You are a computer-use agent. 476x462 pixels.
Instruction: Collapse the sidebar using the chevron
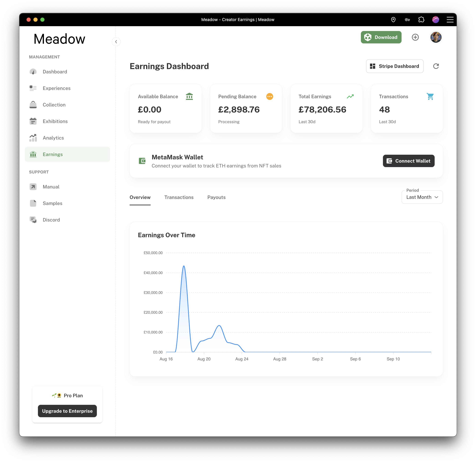pos(116,42)
